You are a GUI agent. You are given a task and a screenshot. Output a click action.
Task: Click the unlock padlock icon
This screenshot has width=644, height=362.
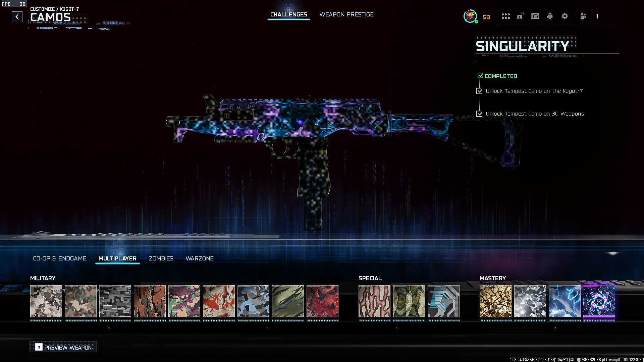pyautogui.click(x=521, y=16)
